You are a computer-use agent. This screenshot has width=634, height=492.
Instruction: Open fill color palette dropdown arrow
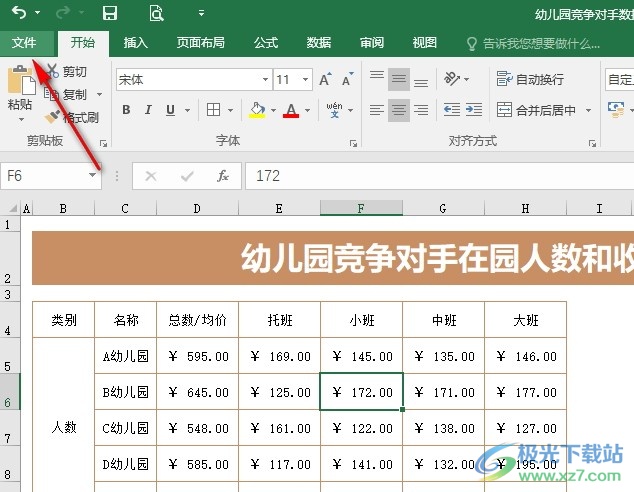click(273, 110)
